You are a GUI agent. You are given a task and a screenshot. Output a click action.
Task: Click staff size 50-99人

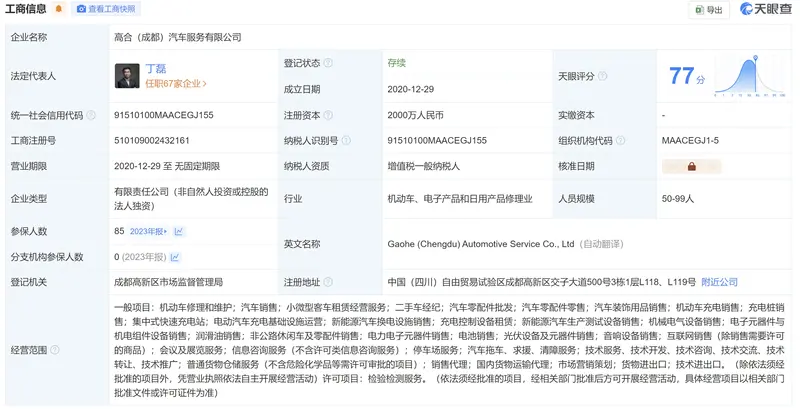(x=678, y=199)
